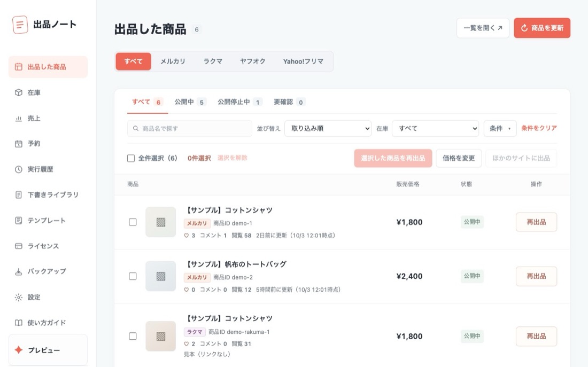Toggle the 全件選択 checkbox
Image resolution: width=588 pixels, height=367 pixels.
[x=131, y=158]
